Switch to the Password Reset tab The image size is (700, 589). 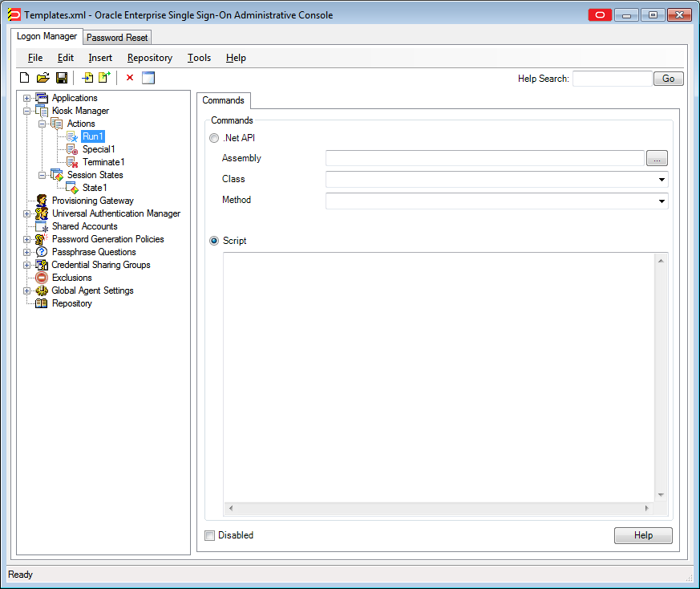click(x=117, y=38)
